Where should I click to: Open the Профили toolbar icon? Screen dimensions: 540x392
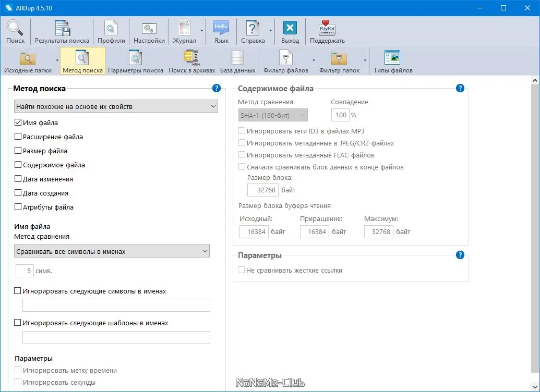(111, 32)
